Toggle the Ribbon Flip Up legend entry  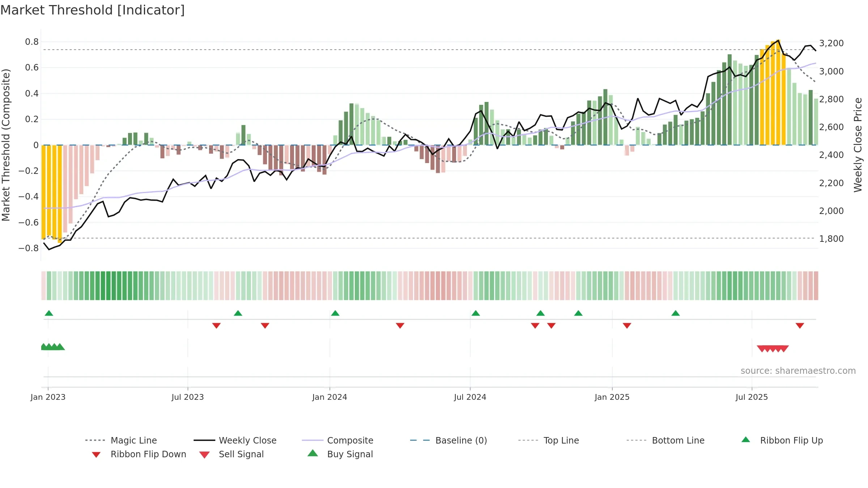coord(782,440)
